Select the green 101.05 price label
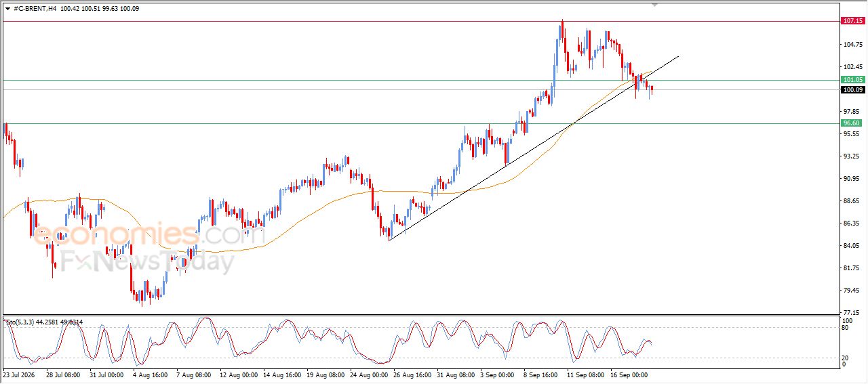The height and width of the screenshot is (384, 868). pyautogui.click(x=852, y=80)
